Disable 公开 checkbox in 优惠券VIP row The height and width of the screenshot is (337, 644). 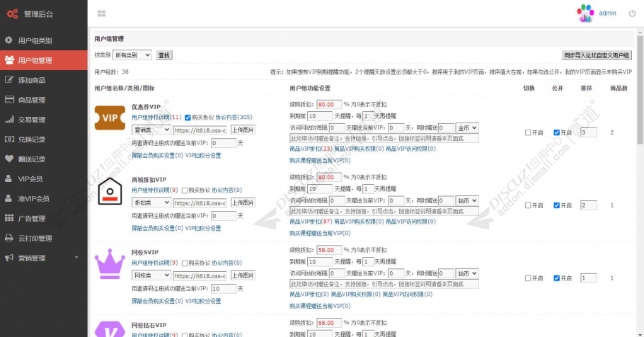[x=556, y=132]
